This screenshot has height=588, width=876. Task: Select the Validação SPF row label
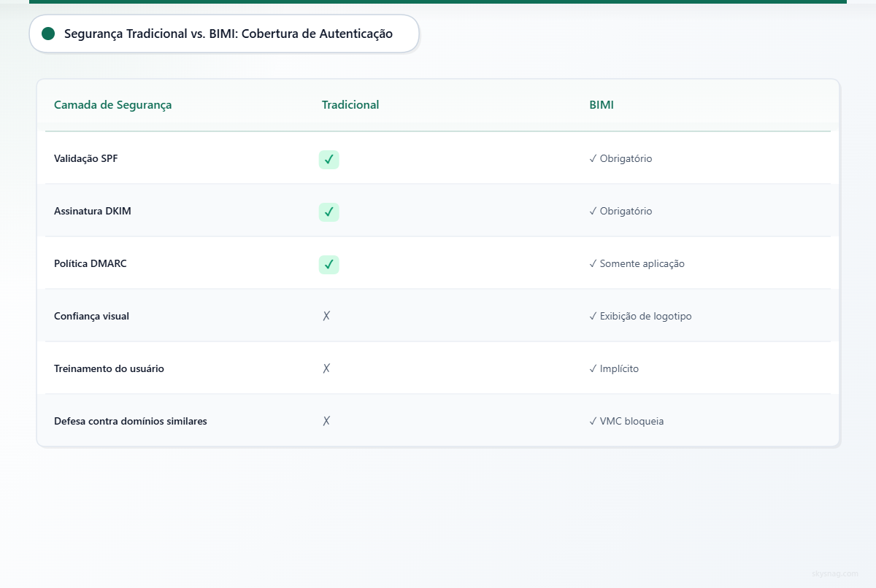[x=86, y=158]
